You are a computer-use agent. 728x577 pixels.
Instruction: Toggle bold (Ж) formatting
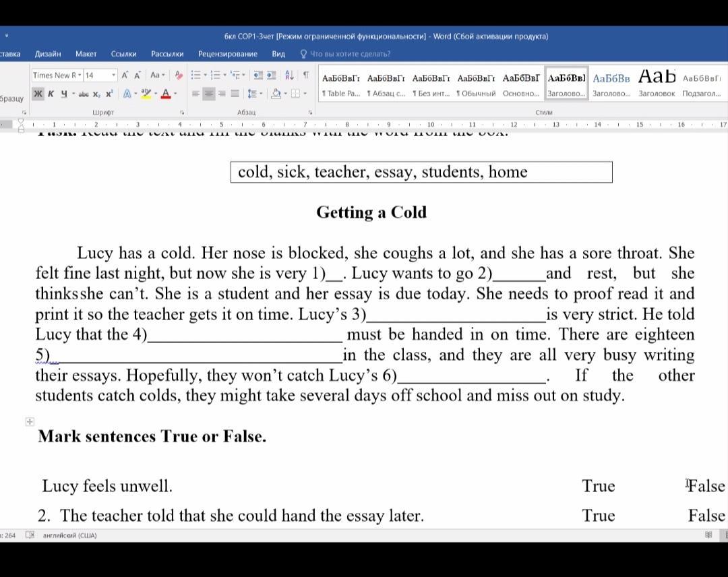[x=38, y=94]
